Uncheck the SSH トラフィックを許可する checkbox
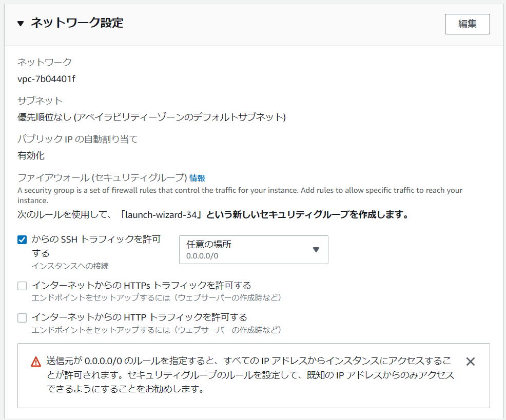This screenshot has height=420, width=506. 22,239
